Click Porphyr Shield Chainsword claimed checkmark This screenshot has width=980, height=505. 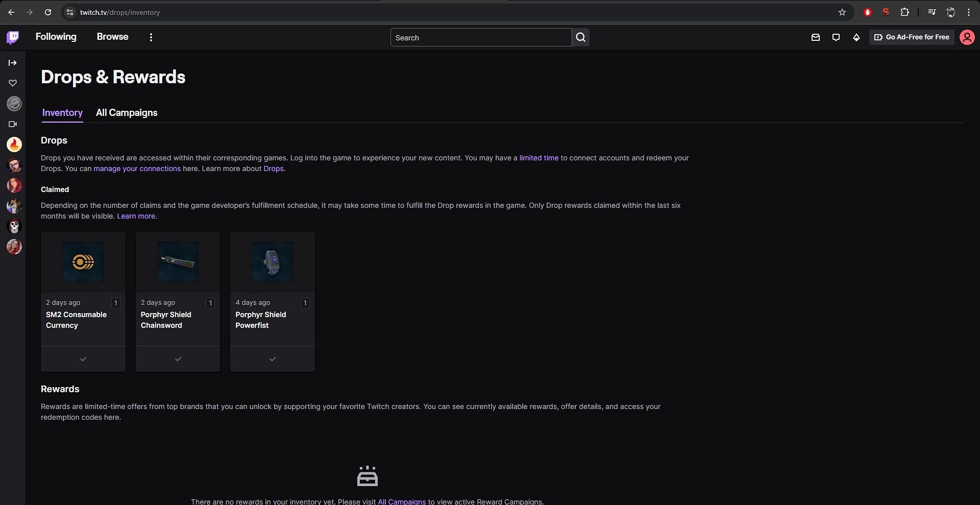pos(178,359)
